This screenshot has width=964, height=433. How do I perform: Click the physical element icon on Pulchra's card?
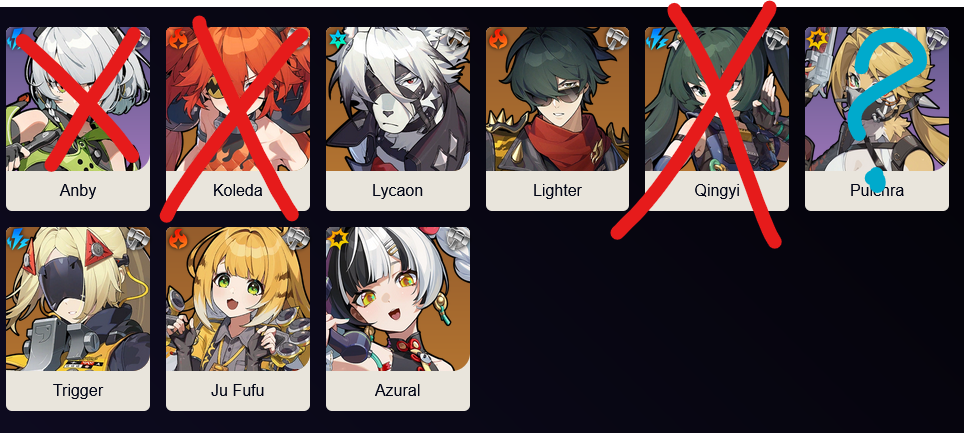[x=818, y=39]
